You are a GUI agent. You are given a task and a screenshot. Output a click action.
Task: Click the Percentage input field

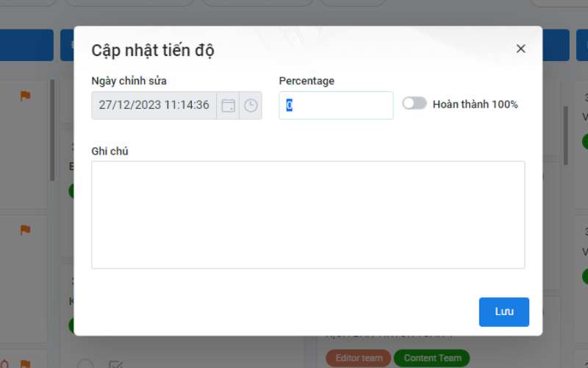336,105
